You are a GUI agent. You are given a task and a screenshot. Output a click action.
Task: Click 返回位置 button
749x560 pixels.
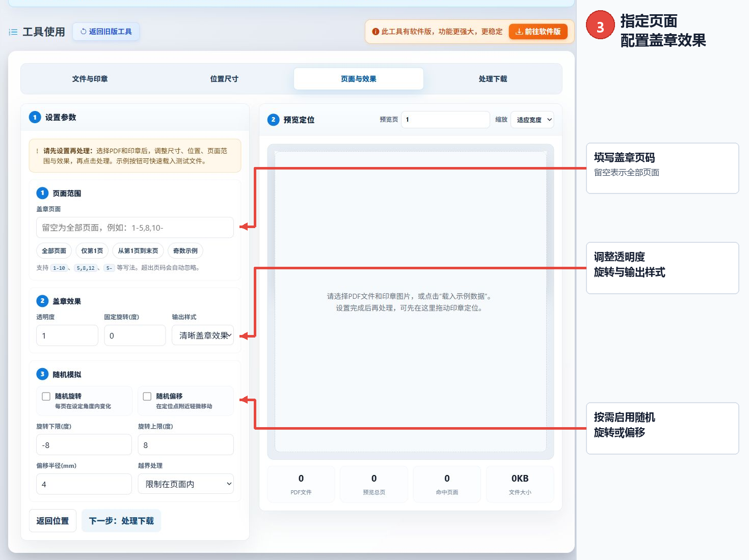pos(52,521)
